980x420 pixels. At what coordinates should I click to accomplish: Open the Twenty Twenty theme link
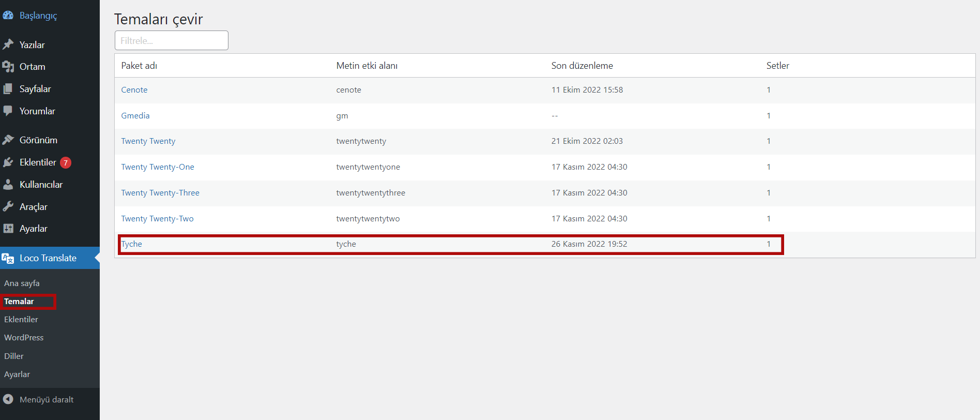click(148, 141)
